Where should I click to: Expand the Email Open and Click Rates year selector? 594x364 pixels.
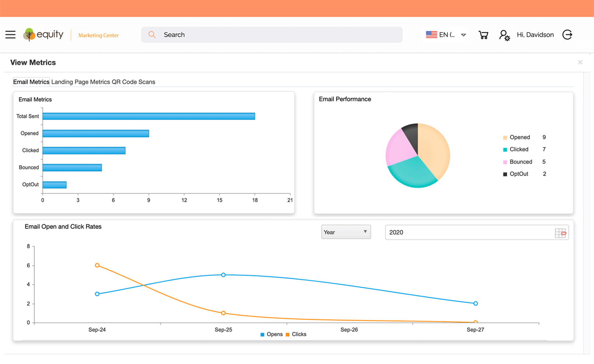point(476,232)
